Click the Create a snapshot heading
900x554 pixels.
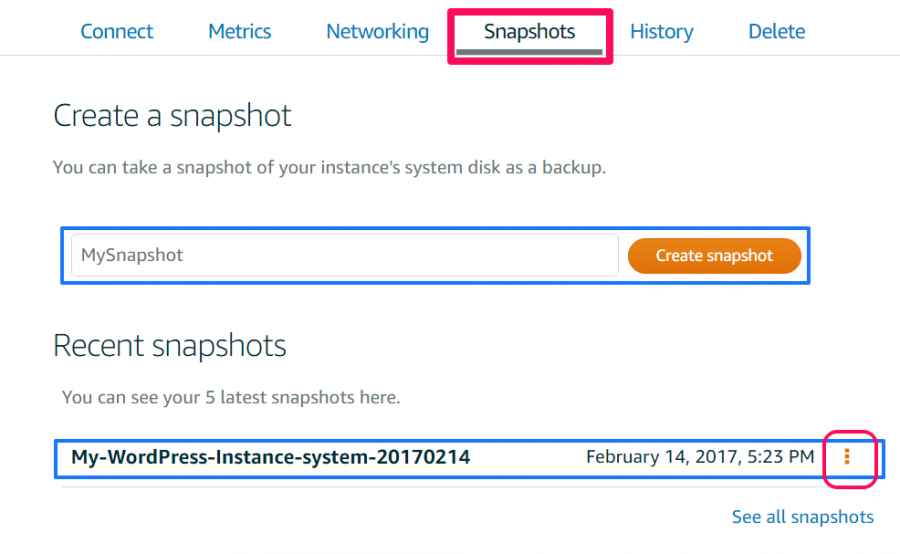172,115
